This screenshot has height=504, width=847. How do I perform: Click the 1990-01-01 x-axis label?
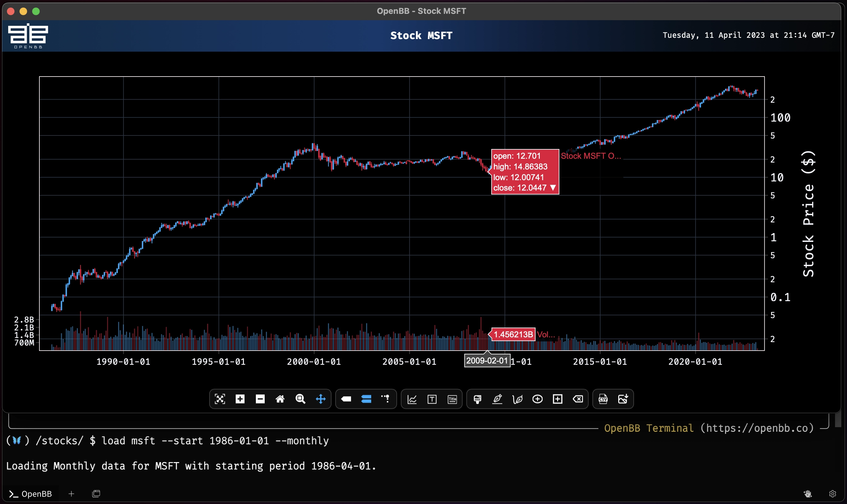[x=123, y=362]
